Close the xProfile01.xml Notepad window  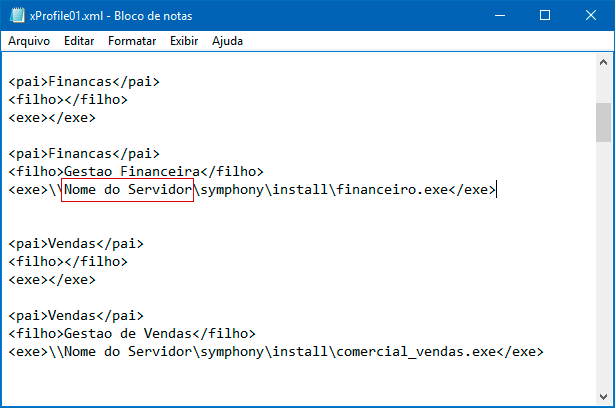[590, 16]
